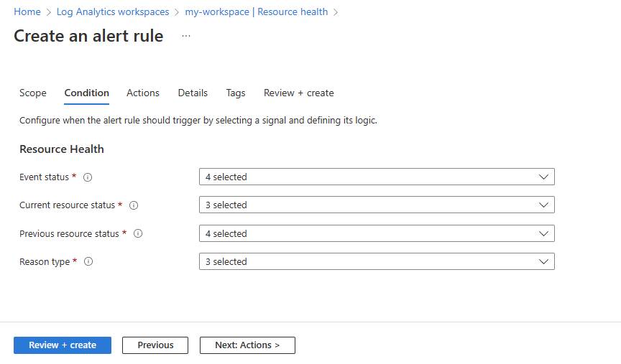Open the Current resource status dropdown
This screenshot has height=364, width=621.
(377, 205)
